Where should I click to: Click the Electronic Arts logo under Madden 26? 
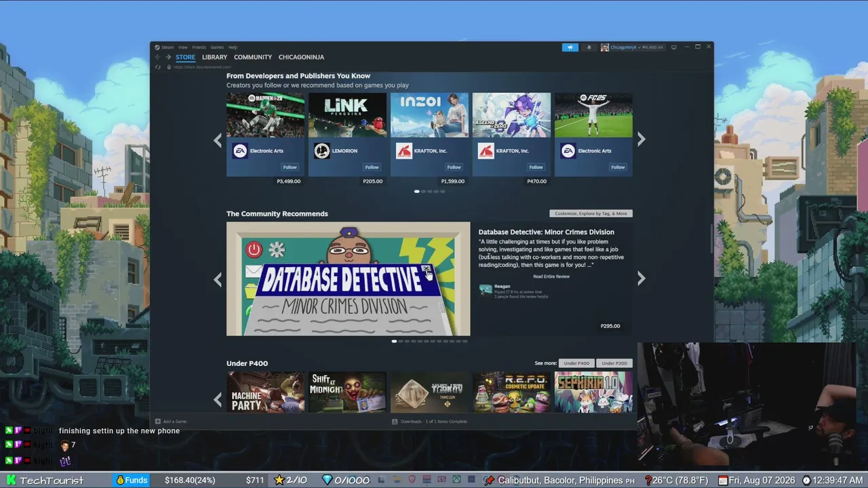(x=240, y=151)
